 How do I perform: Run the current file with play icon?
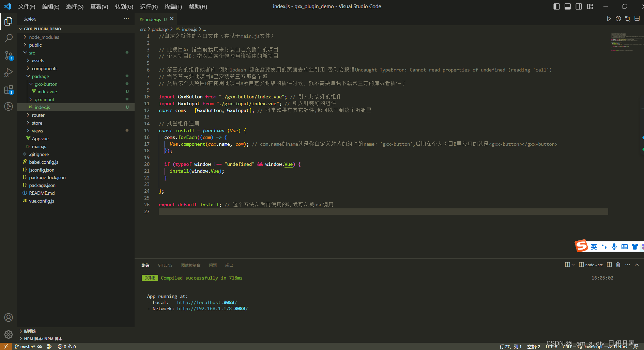pos(609,19)
